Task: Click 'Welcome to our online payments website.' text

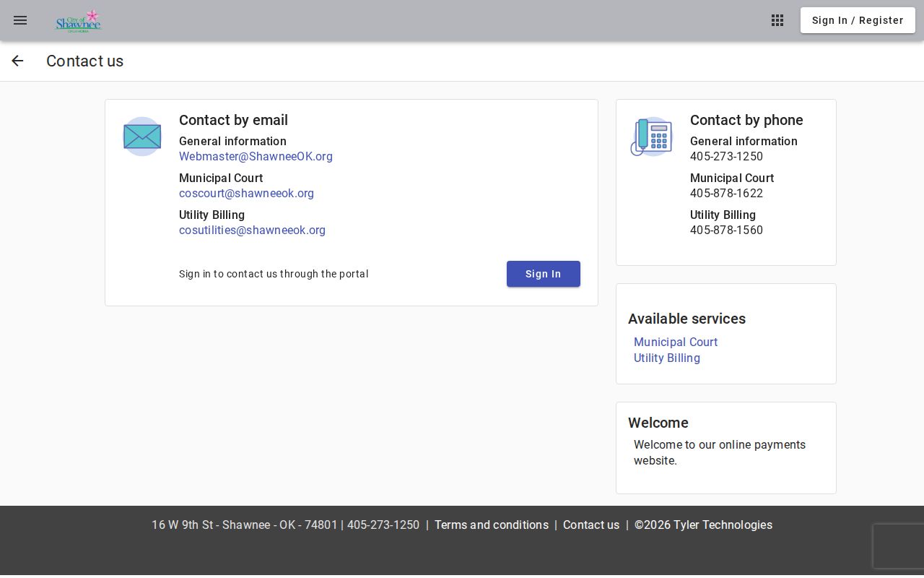Action: click(x=720, y=453)
